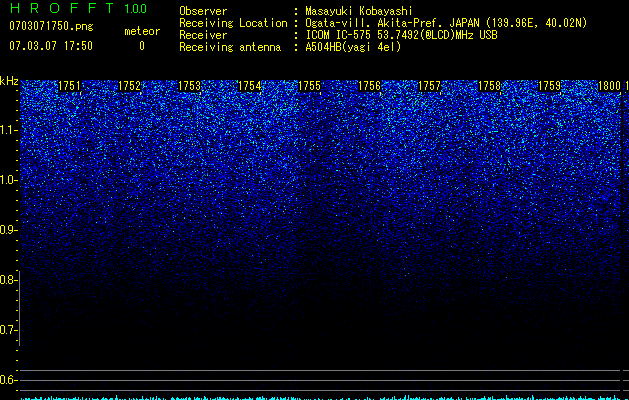
Task: Click the 1756 time marker
Action: [369, 86]
